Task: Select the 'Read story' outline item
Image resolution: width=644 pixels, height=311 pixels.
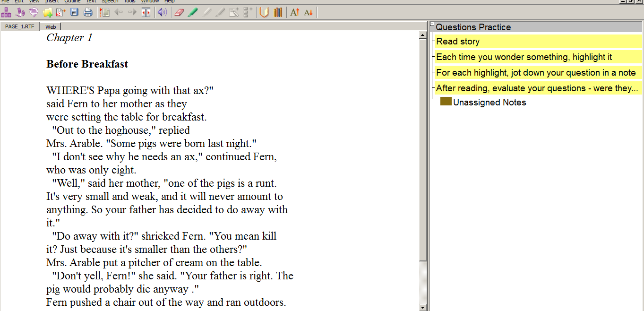Action: click(538, 42)
